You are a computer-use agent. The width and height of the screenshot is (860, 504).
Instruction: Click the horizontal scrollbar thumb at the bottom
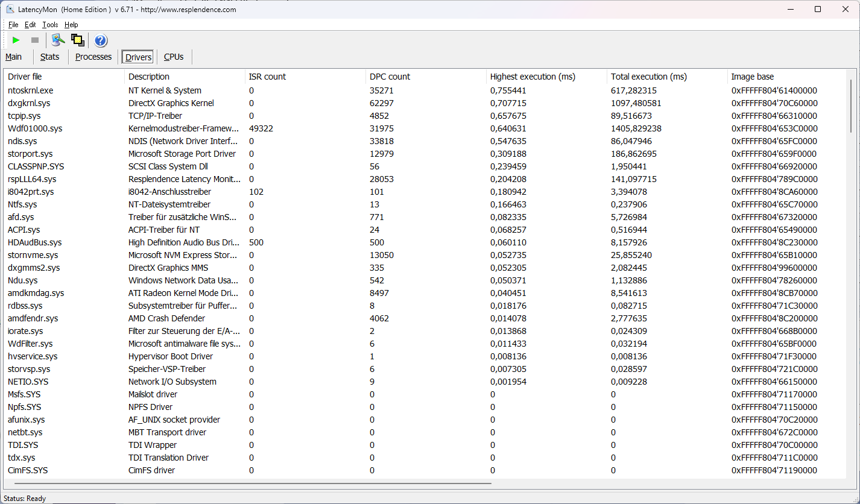click(253, 483)
